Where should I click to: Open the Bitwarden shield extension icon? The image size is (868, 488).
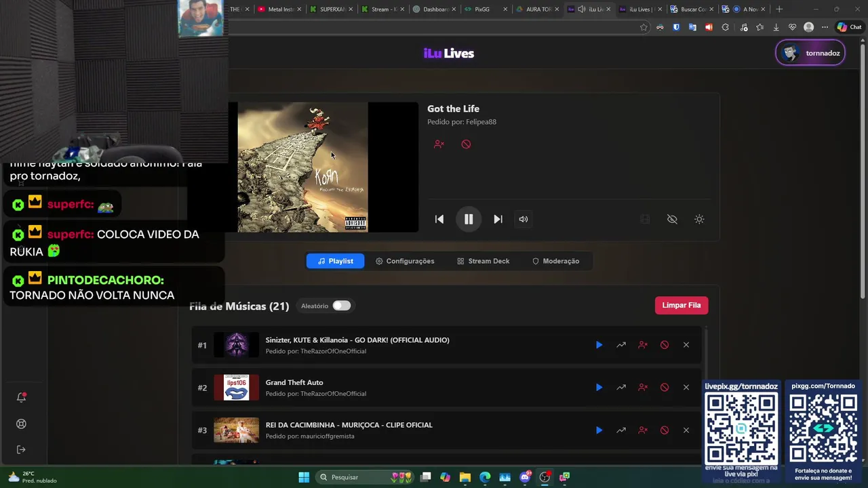pos(676,27)
